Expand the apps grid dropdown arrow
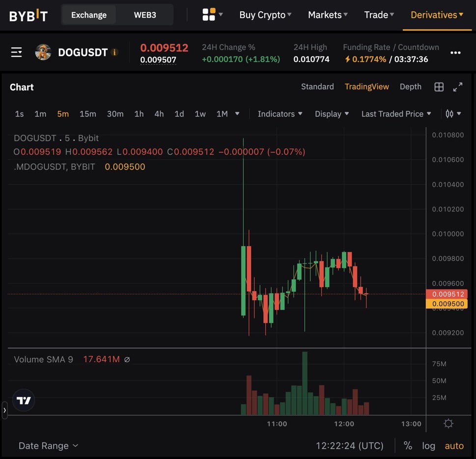This screenshot has width=476, height=459. [221, 14]
